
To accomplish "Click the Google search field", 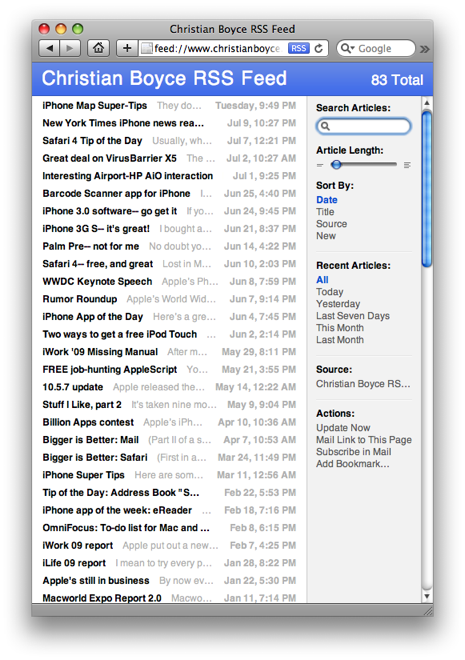I will 376,48.
